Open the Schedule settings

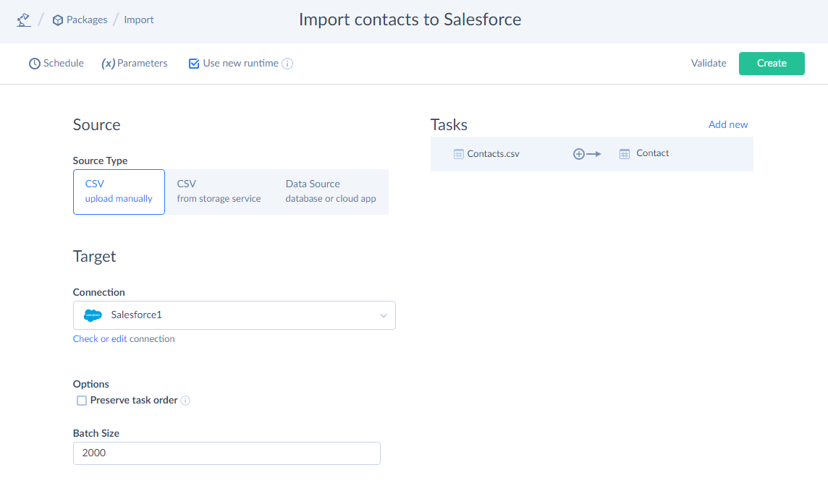(56, 64)
